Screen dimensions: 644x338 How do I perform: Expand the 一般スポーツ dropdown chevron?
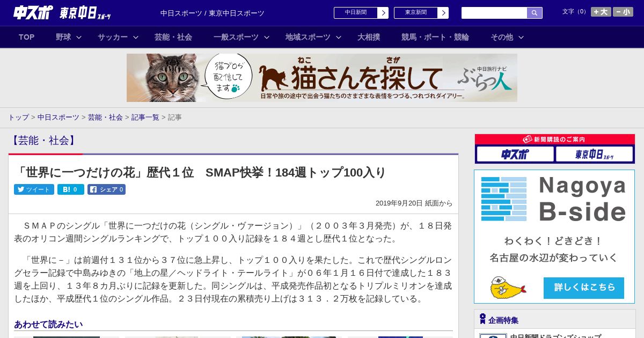267,37
